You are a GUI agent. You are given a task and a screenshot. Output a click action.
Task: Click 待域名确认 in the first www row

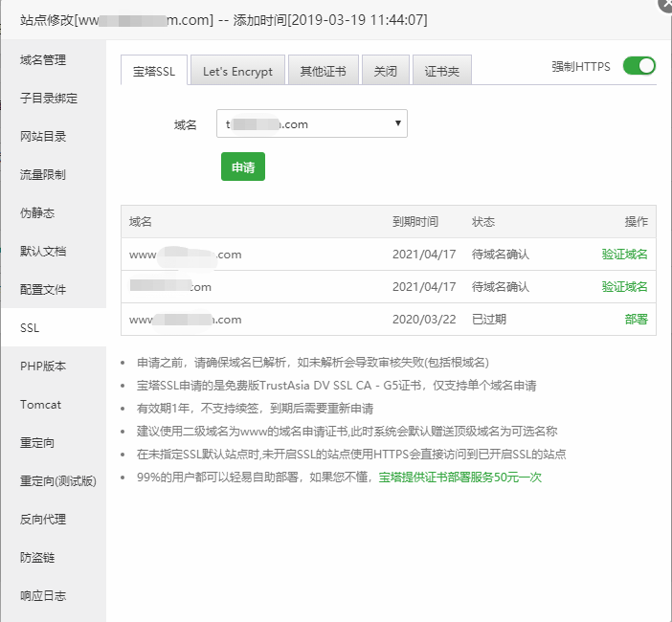click(x=501, y=254)
